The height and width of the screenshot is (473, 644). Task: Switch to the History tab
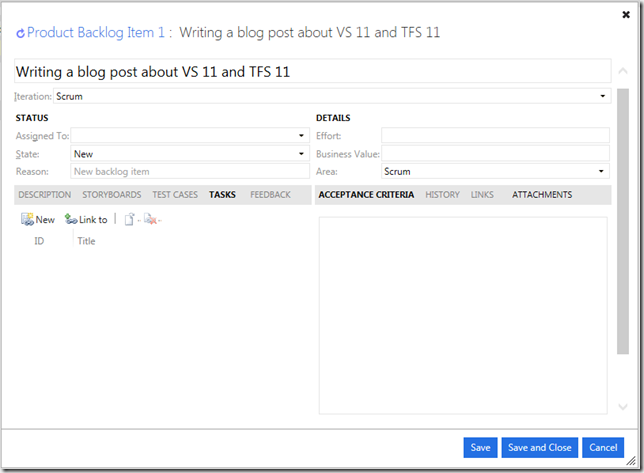(x=442, y=195)
